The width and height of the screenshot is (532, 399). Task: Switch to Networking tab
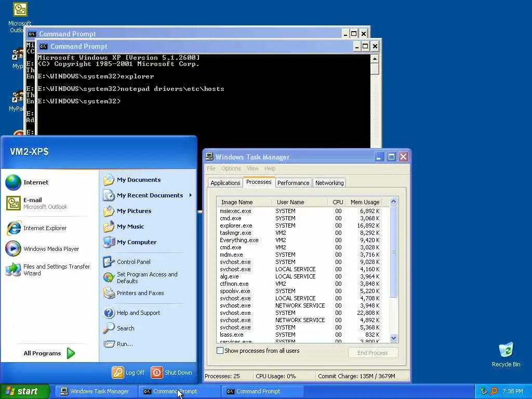[x=329, y=183]
